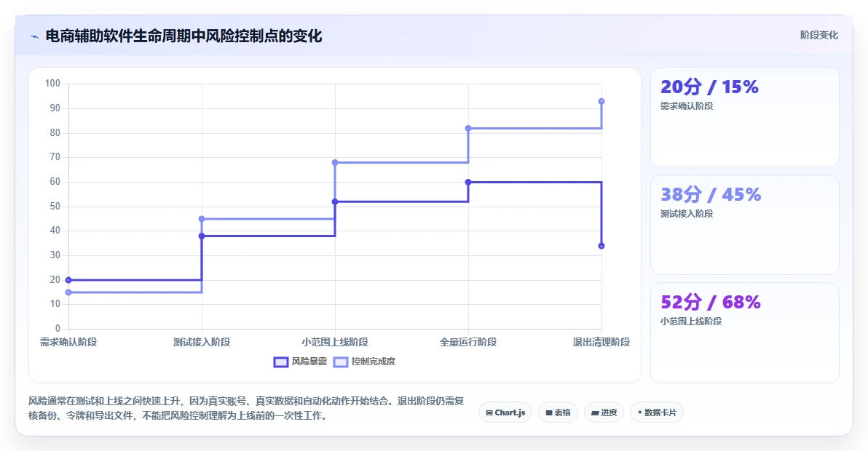Select 控制完成度 point at 需求确认阶段 (value 15)
The image size is (868, 451).
pyautogui.click(x=68, y=292)
